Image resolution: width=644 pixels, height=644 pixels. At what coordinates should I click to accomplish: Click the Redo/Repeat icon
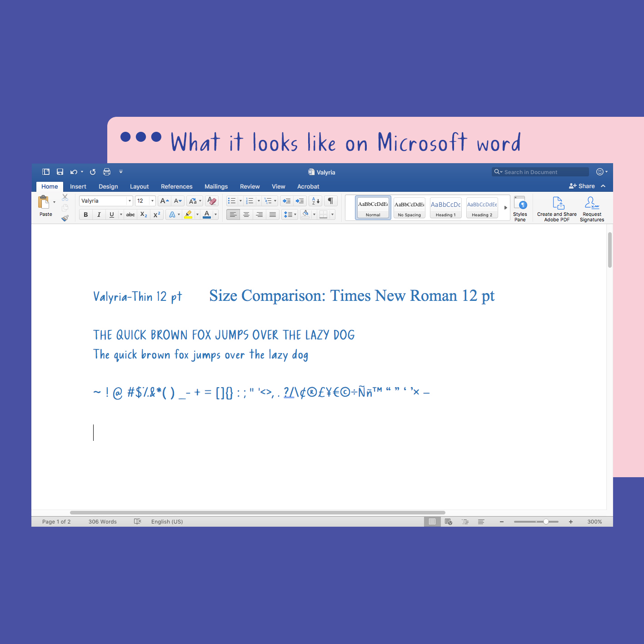pyautogui.click(x=93, y=172)
